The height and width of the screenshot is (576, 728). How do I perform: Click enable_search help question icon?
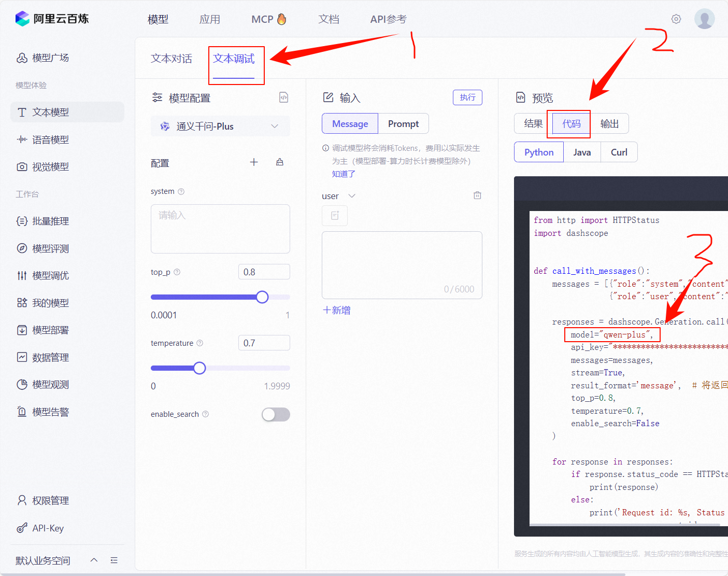tap(206, 414)
